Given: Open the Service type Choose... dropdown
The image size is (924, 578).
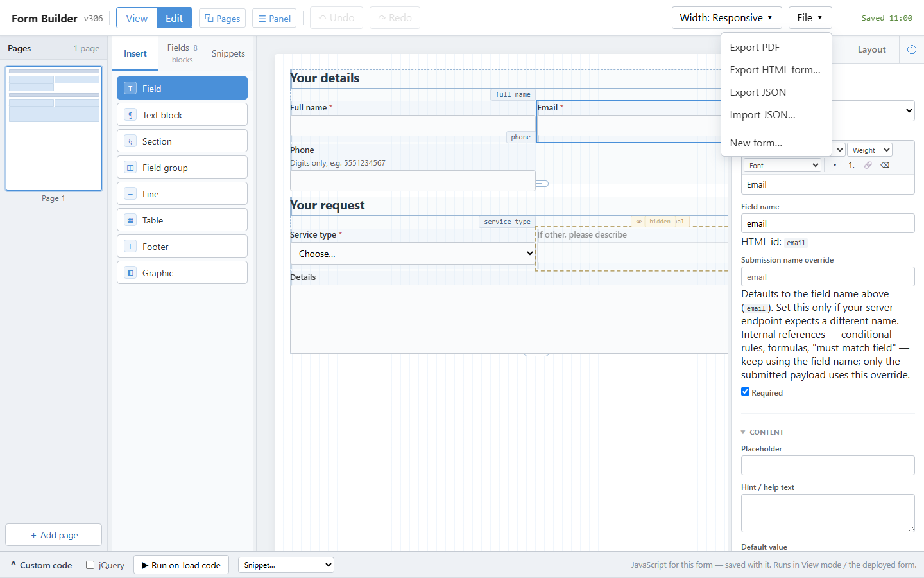Looking at the screenshot, I should tap(413, 254).
